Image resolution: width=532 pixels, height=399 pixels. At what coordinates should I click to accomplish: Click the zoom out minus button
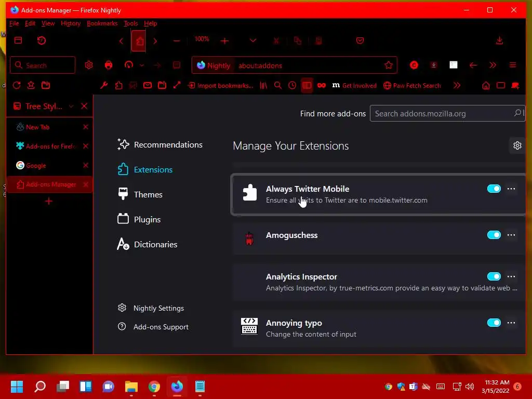click(x=177, y=41)
